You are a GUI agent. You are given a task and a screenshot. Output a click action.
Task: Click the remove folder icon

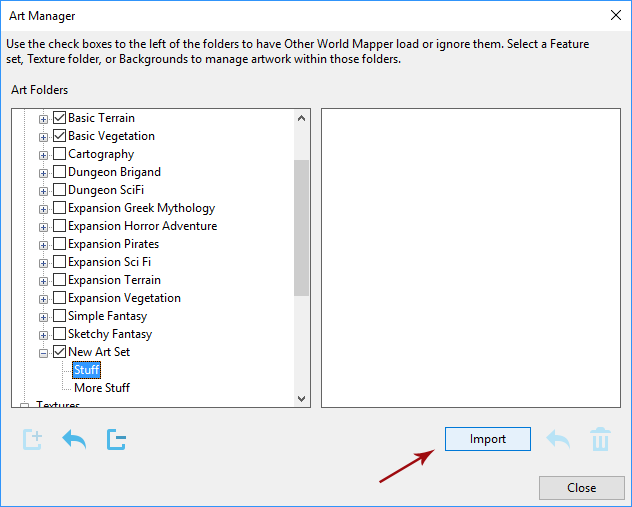pos(116,439)
